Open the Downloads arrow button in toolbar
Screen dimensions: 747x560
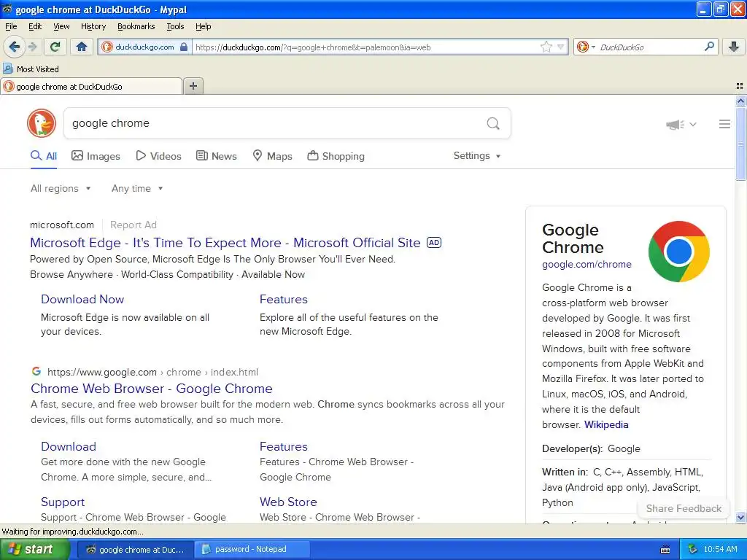pos(734,47)
